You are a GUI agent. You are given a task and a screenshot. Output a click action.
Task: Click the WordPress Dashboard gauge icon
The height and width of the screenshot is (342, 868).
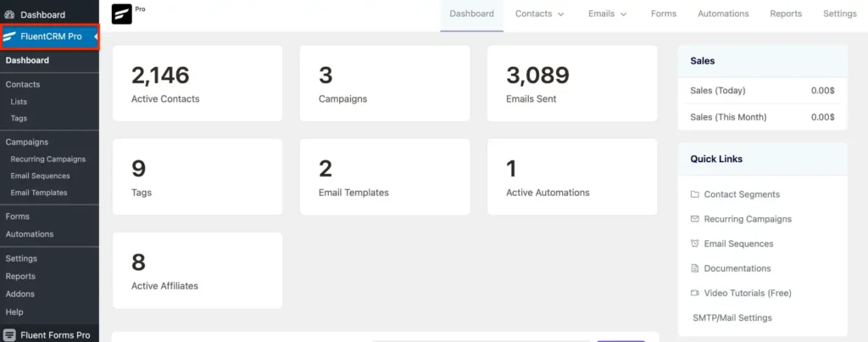tap(9, 15)
